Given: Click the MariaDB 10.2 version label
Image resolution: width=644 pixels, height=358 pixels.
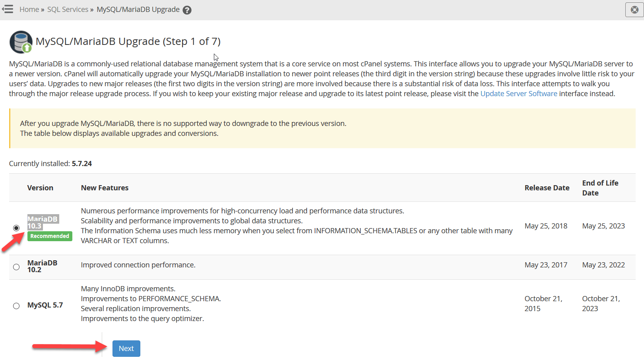Looking at the screenshot, I should (43, 266).
